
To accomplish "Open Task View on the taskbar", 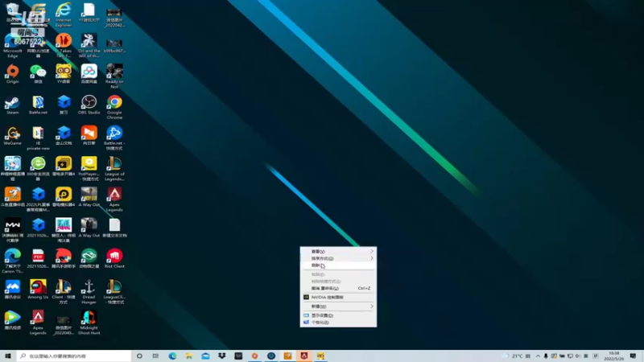I will click(155, 356).
